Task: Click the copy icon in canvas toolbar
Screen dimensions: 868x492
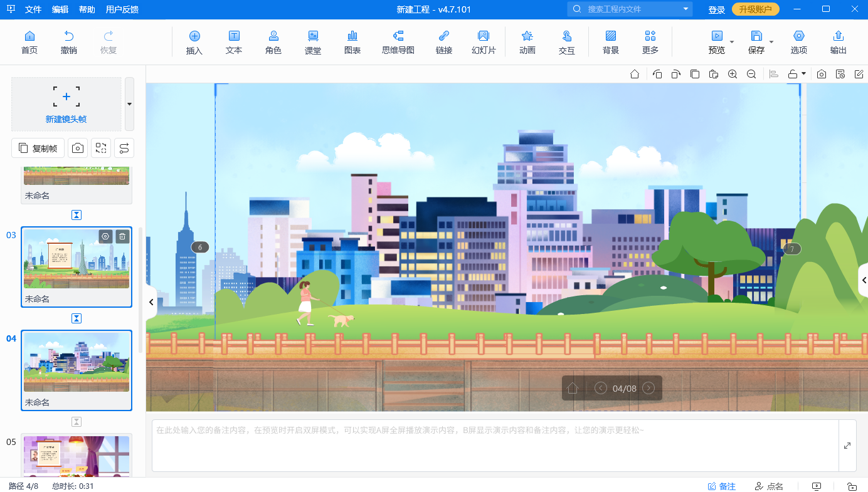Action: pos(695,74)
